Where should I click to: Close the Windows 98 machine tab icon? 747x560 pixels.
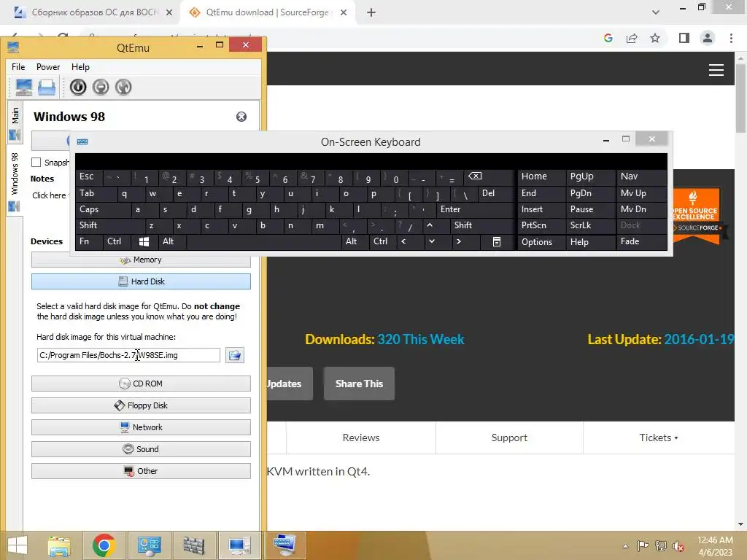[241, 117]
